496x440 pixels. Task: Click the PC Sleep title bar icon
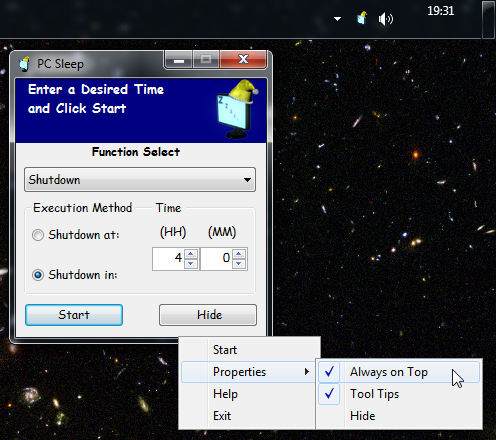25,64
